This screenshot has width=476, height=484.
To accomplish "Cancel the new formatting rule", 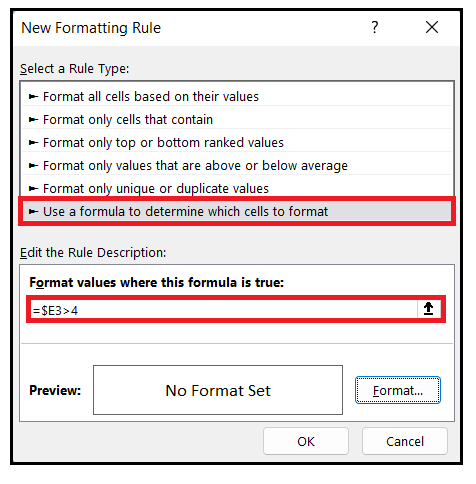I will click(405, 441).
